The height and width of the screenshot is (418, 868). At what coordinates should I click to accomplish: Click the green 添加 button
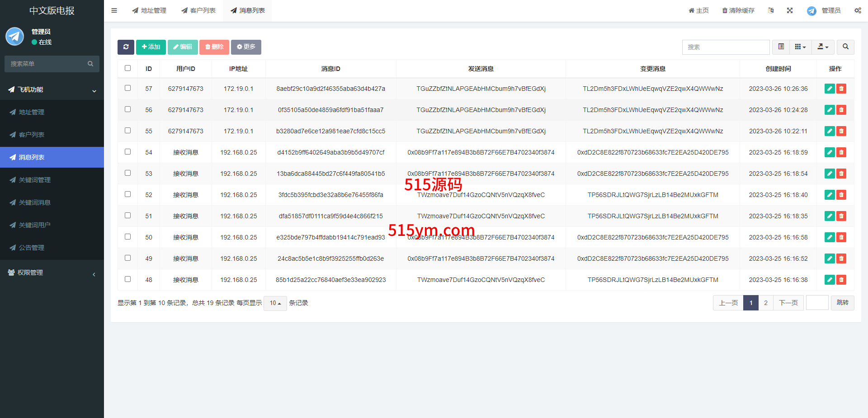point(151,47)
